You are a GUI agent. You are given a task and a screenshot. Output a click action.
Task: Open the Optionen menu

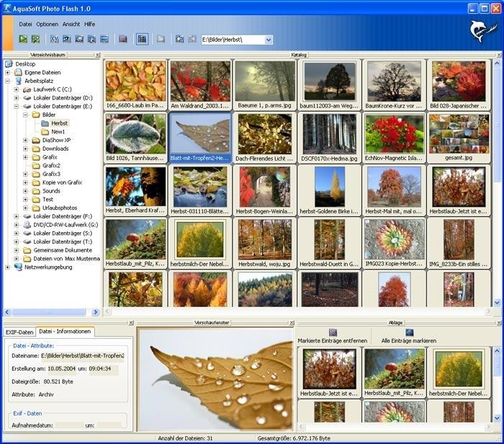(48, 24)
